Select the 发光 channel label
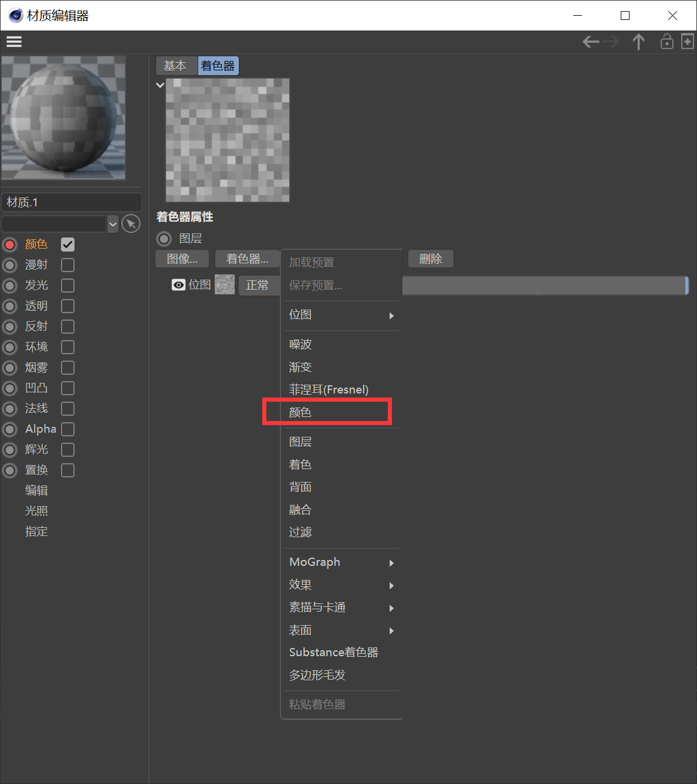The image size is (697, 784). point(36,286)
